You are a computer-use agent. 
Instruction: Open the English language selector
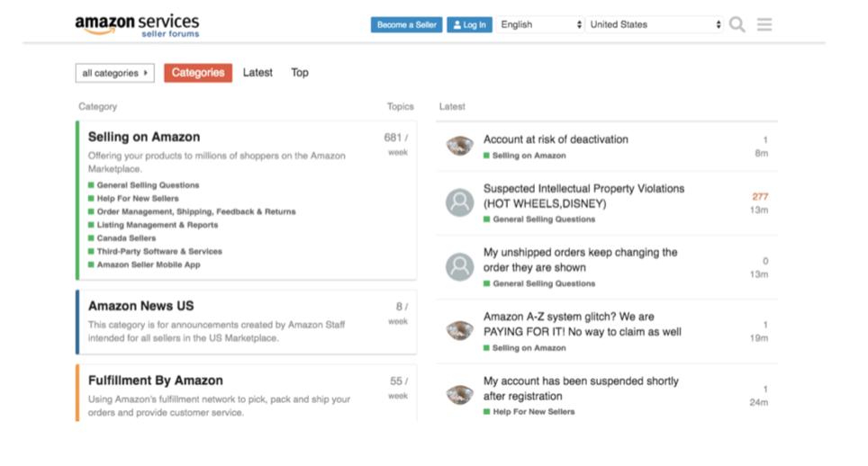coord(541,24)
